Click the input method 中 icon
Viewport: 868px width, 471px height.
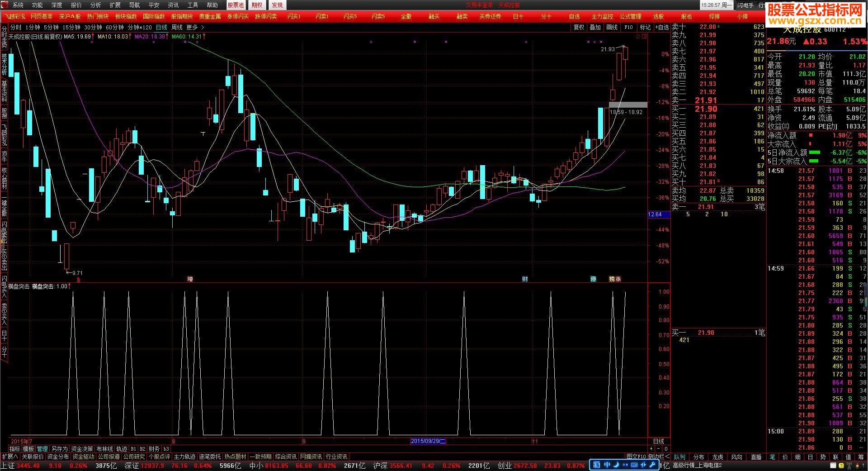607,465
